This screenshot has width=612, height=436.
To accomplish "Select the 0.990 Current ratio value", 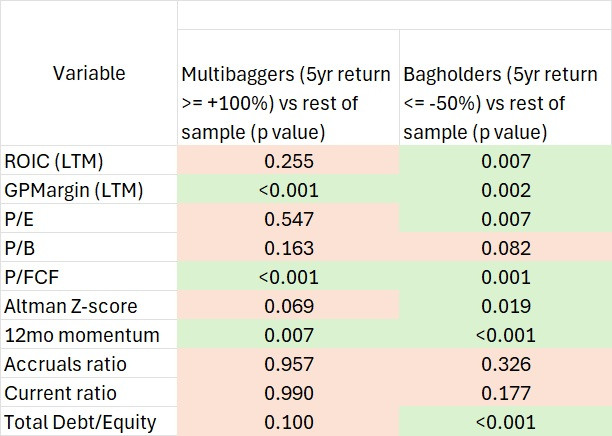I will tap(288, 393).
